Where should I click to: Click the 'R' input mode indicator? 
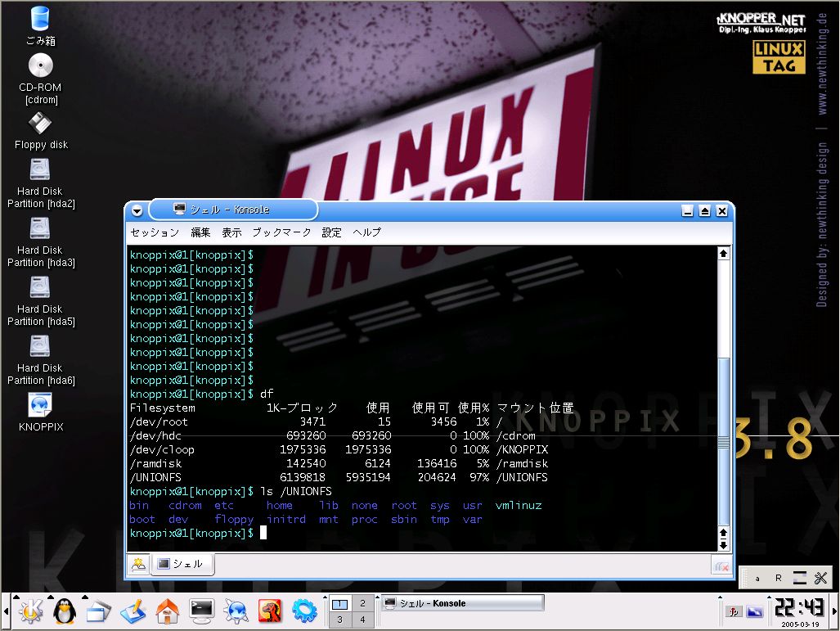(779, 578)
